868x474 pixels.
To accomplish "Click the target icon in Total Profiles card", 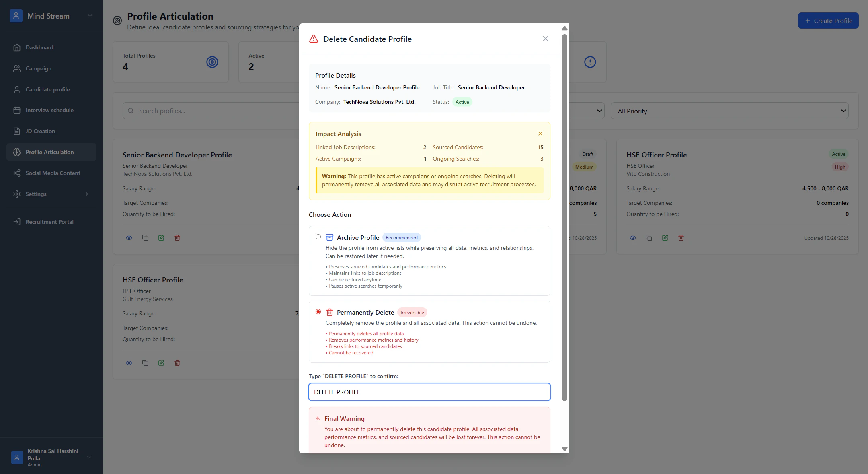I will [x=212, y=62].
